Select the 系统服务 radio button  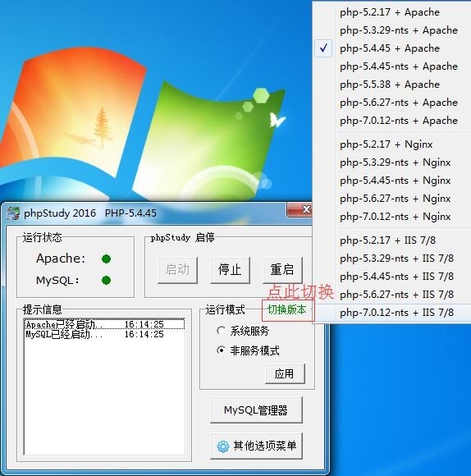click(x=221, y=330)
